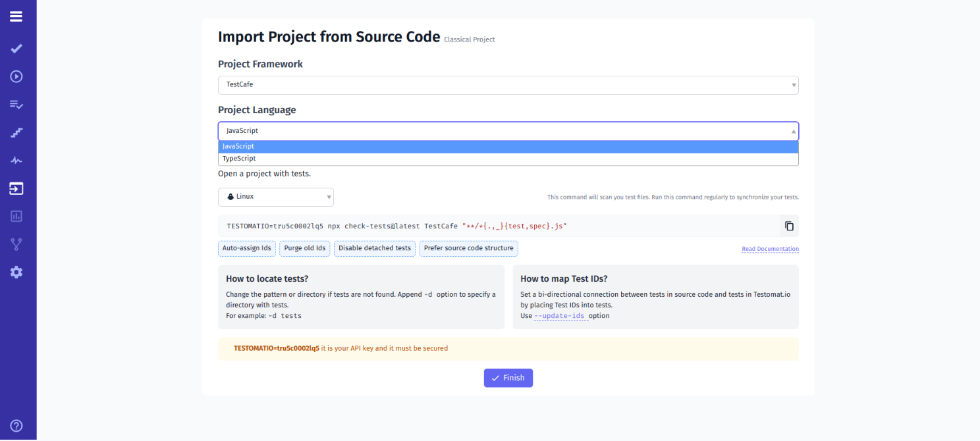This screenshot has height=441, width=980.
Task: Click the Finish button
Action: tap(508, 378)
